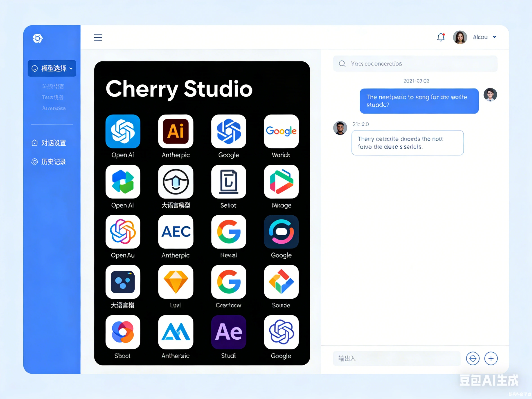The width and height of the screenshot is (532, 399).
Task: Open the hamburger navigation menu
Action: click(98, 37)
